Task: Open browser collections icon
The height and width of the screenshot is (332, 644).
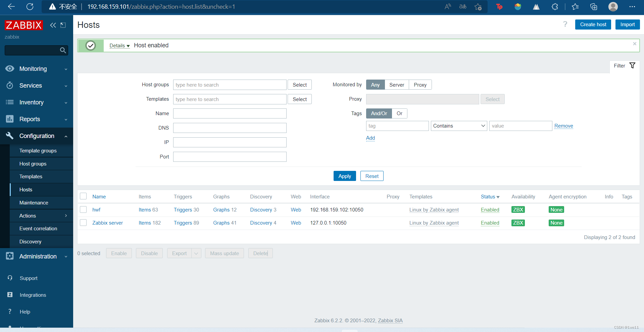Action: pyautogui.click(x=594, y=7)
